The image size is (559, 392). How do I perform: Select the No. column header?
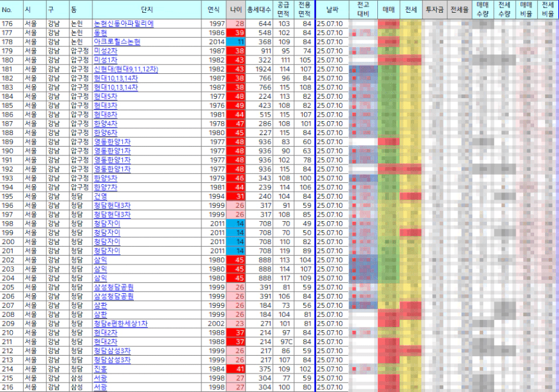pos(11,10)
